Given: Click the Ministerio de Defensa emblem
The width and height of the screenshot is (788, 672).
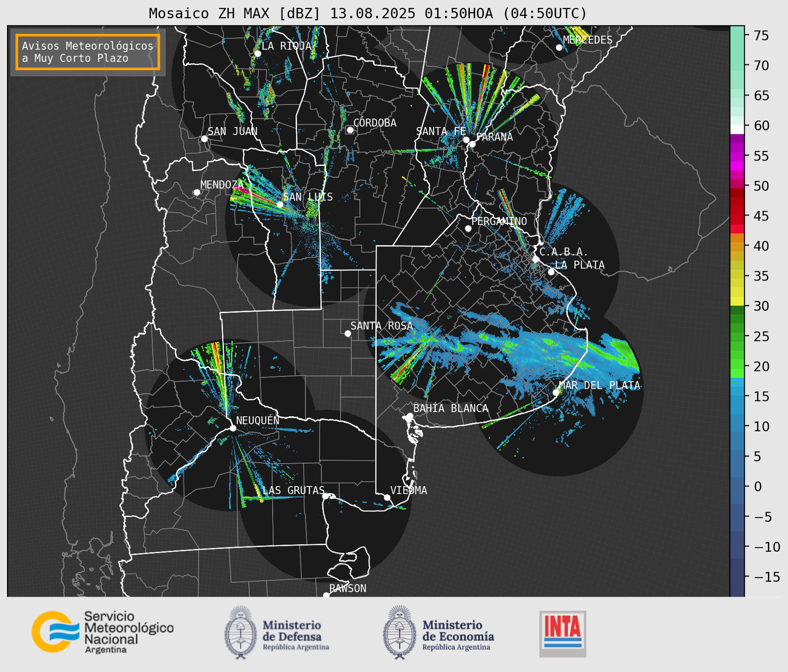Looking at the screenshot, I should click(x=241, y=633).
